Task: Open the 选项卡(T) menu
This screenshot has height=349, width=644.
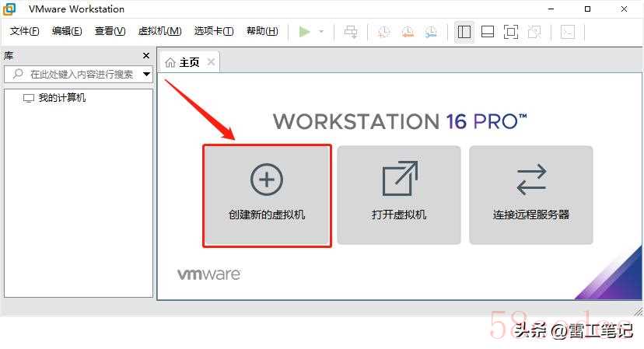Action: [x=214, y=31]
